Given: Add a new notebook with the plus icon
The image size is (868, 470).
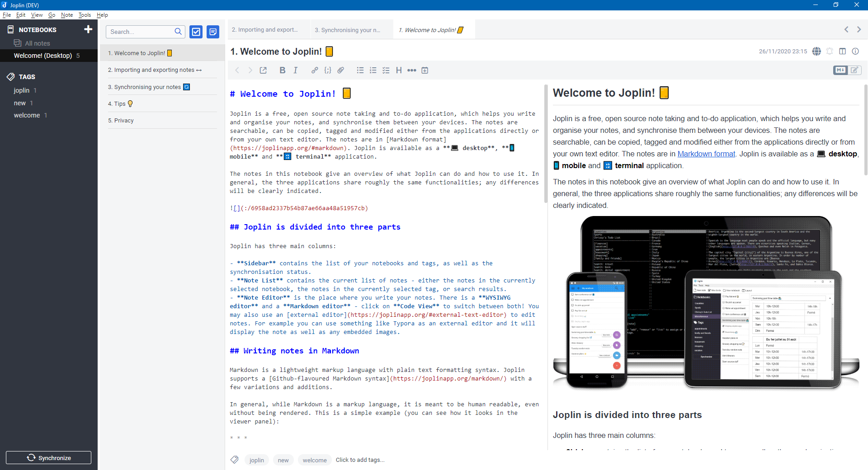Looking at the screenshot, I should click(88, 29).
